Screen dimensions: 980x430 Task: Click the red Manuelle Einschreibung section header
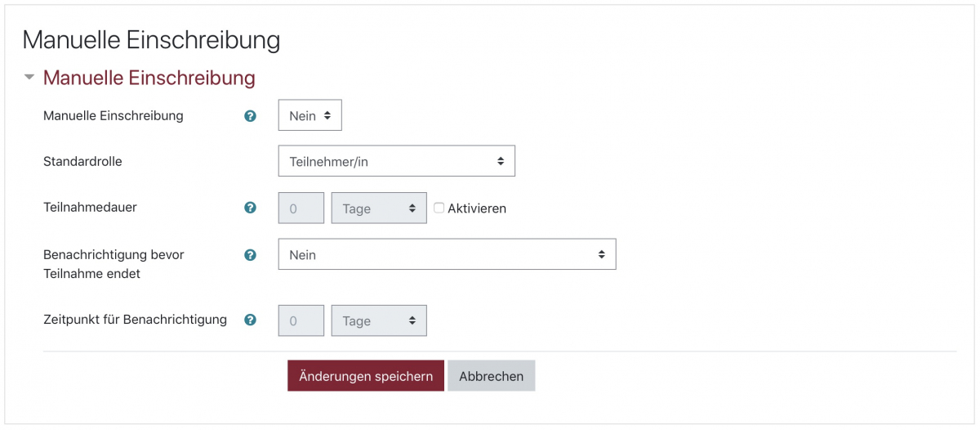(x=149, y=78)
